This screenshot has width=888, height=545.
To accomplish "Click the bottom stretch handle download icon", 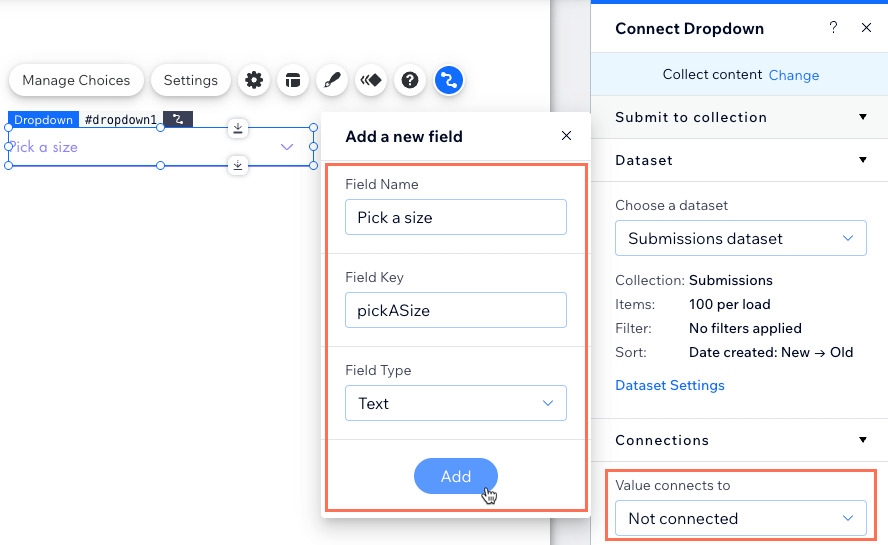I will click(x=238, y=165).
